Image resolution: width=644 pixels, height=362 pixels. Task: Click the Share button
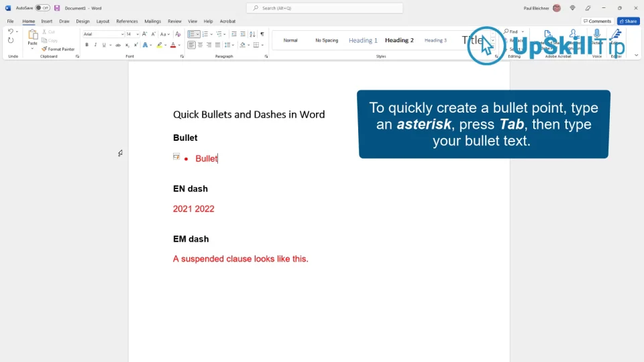[x=628, y=21]
